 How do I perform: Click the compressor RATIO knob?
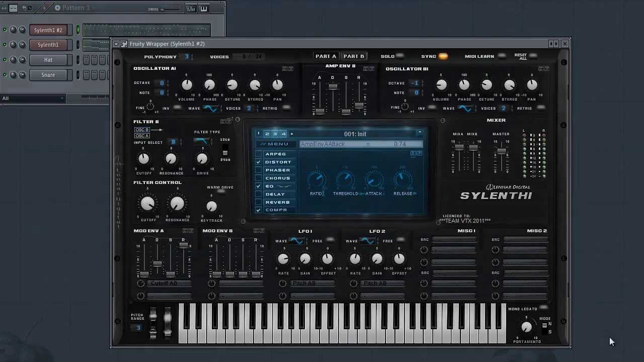[316, 178]
